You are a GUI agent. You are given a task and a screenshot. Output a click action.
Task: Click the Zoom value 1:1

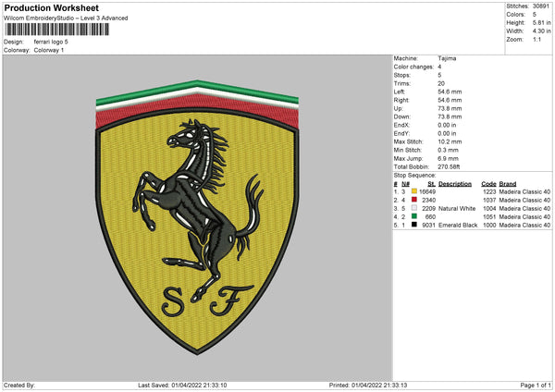click(x=536, y=39)
